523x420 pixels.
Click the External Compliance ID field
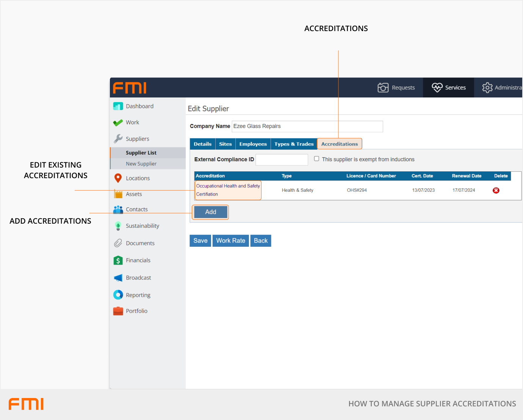click(x=282, y=160)
